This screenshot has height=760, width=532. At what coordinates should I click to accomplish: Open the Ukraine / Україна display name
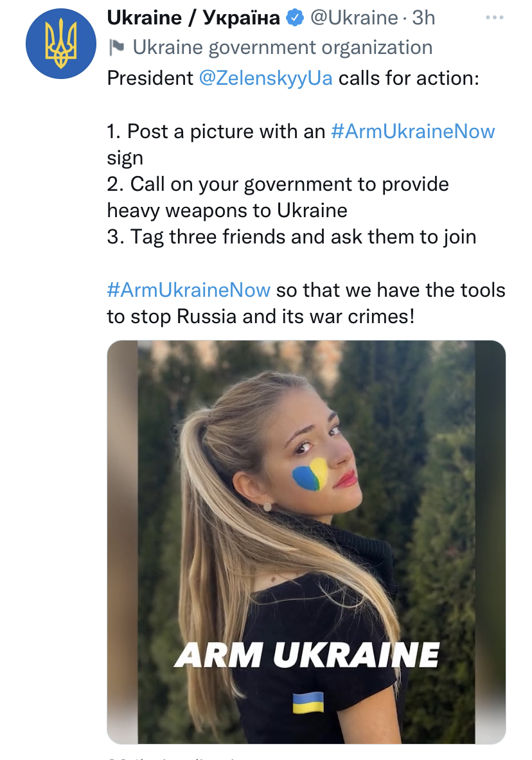click(193, 18)
